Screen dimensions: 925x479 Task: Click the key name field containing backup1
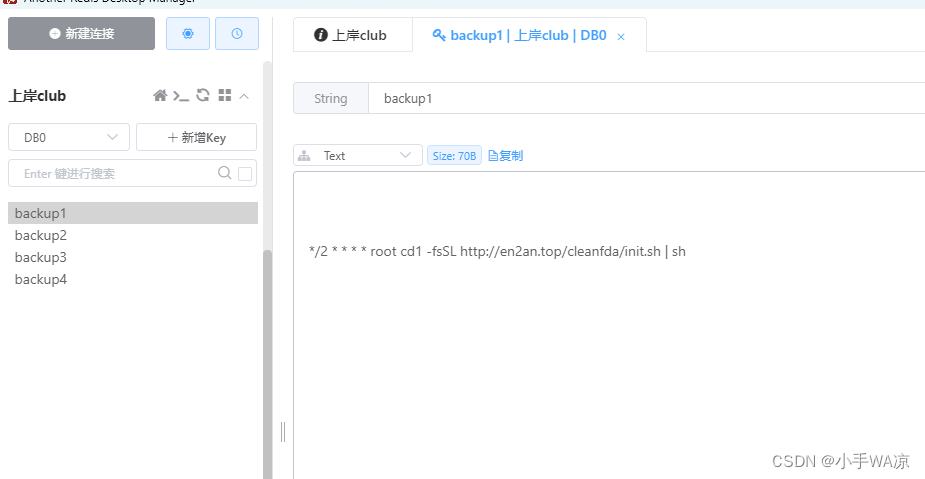pos(647,98)
